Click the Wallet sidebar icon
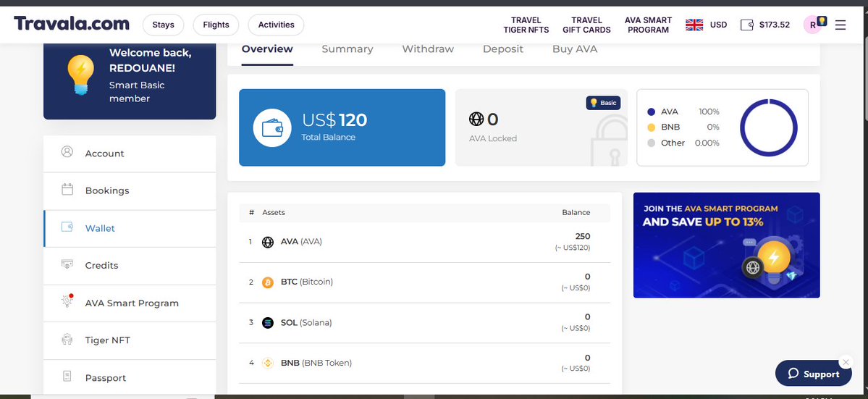 [67, 227]
